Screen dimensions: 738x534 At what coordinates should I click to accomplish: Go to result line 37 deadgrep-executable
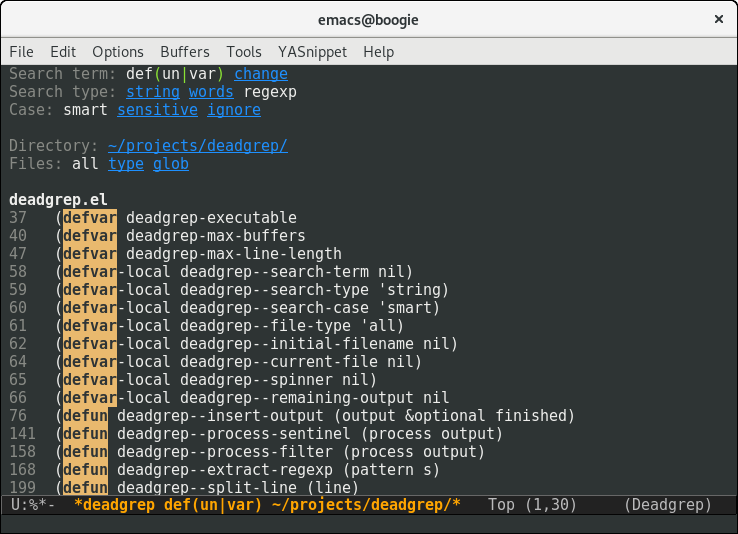pyautogui.click(x=153, y=218)
